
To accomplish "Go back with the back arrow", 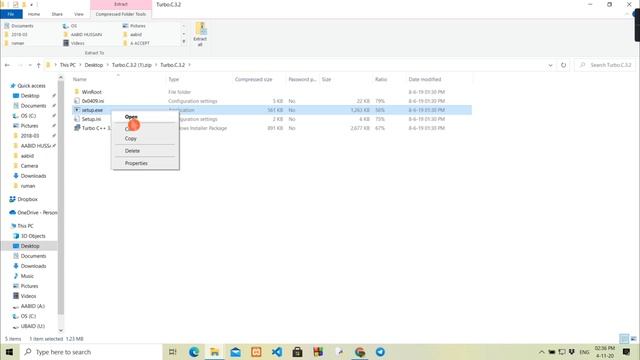I will [x=7, y=65].
